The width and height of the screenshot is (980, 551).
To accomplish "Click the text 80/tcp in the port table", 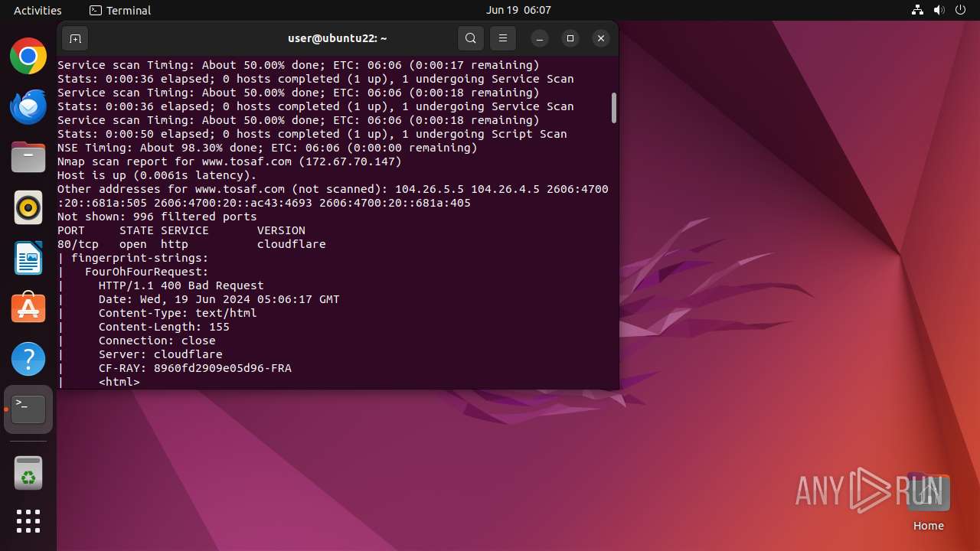I will (78, 244).
